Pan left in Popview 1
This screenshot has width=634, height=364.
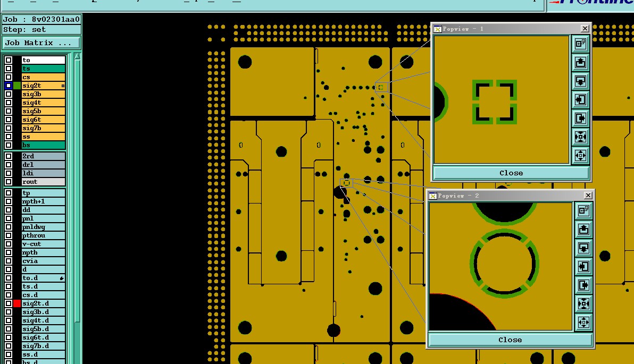[580, 99]
